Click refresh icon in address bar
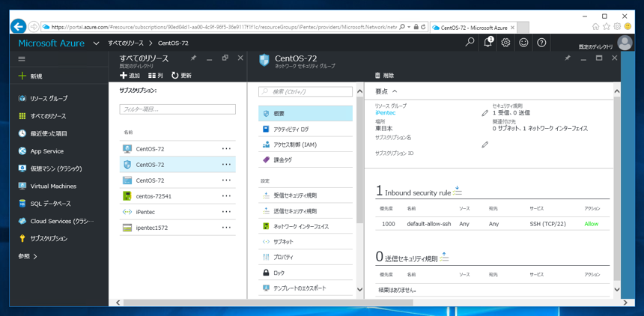Image resolution: width=644 pixels, height=316 pixels. (x=423, y=26)
